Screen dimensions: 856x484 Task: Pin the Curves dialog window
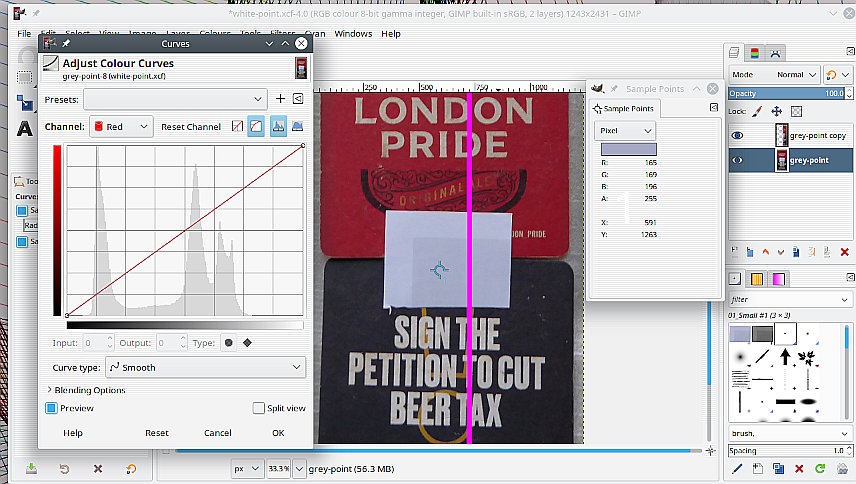[66, 43]
